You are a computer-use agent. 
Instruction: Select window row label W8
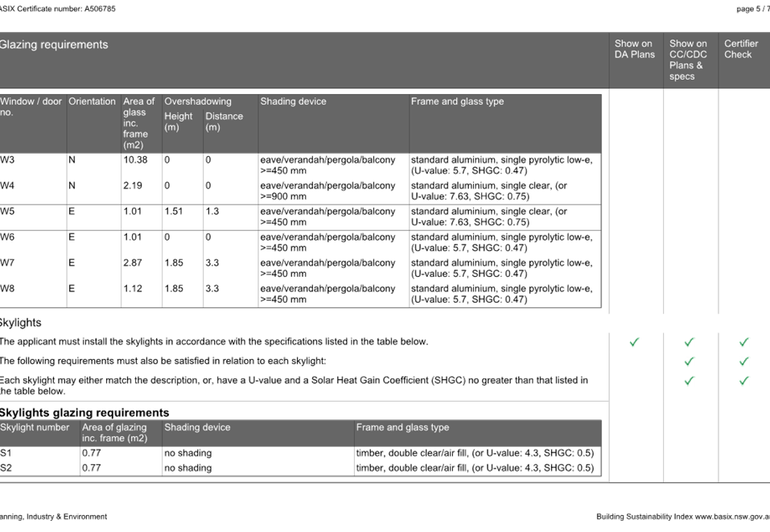[7, 288]
